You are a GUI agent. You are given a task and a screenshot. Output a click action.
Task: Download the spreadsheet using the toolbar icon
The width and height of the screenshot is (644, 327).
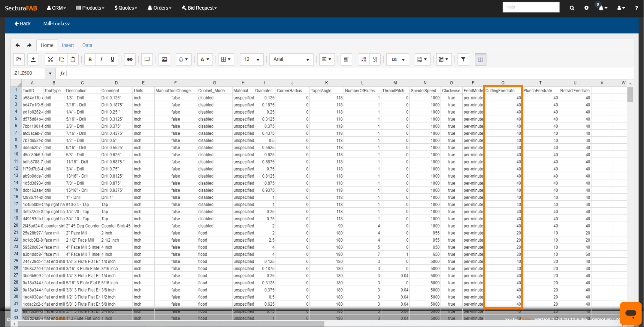coord(33,60)
